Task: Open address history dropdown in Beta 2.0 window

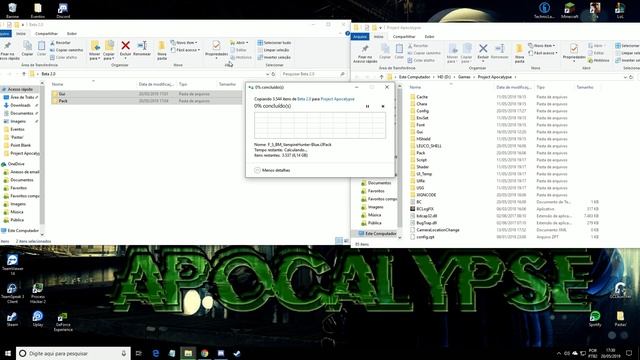Action: click(x=267, y=74)
